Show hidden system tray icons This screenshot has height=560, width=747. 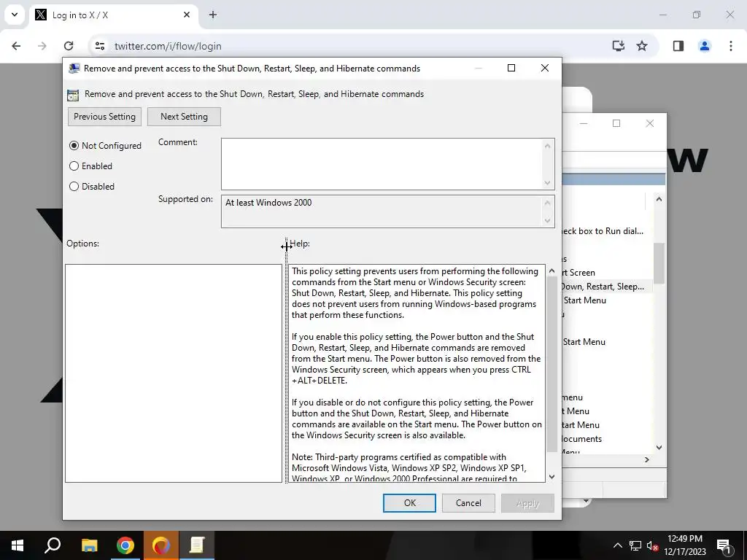[617, 545]
